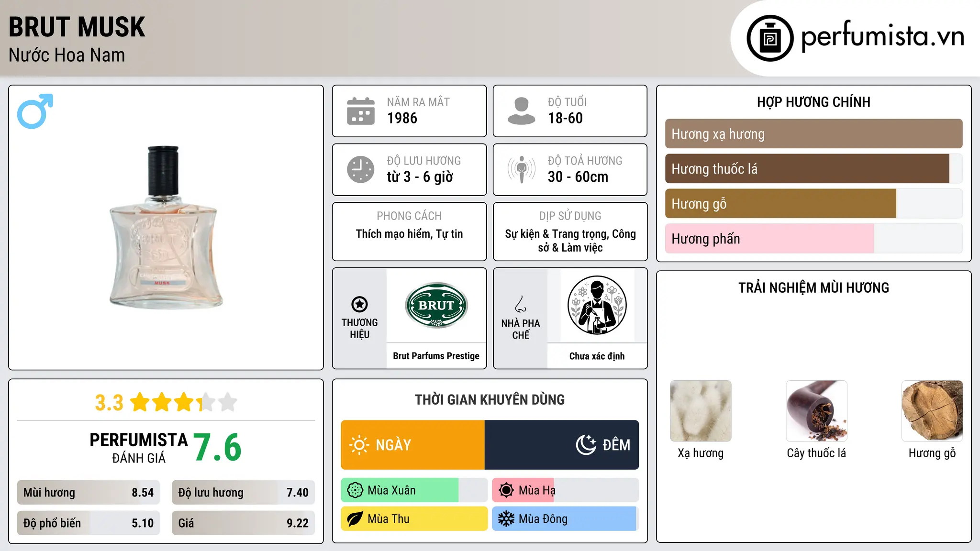Image resolution: width=980 pixels, height=551 pixels.
Task: Click the sun icon next to Ngày
Action: pyautogui.click(x=359, y=445)
